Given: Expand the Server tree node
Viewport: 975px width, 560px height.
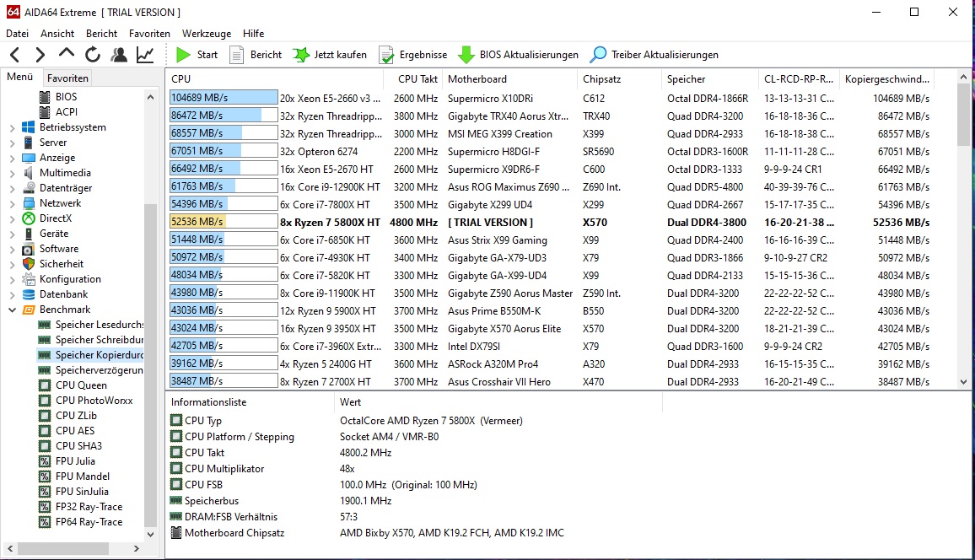Looking at the screenshot, I should 12,143.
